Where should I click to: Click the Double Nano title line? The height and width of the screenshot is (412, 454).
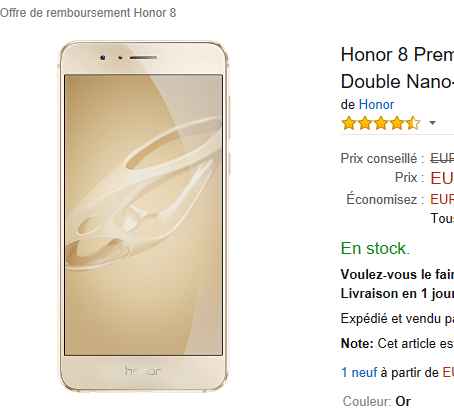pos(397,82)
